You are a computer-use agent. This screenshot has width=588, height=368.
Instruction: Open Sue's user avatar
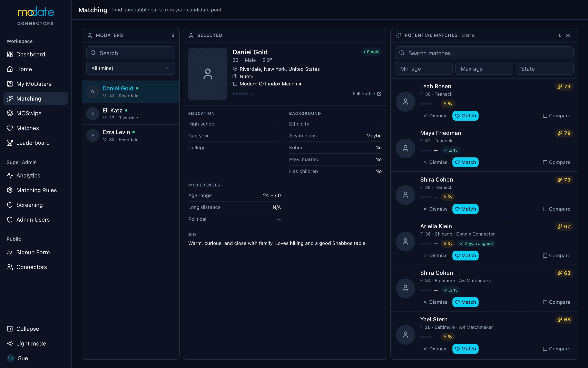pos(10,358)
